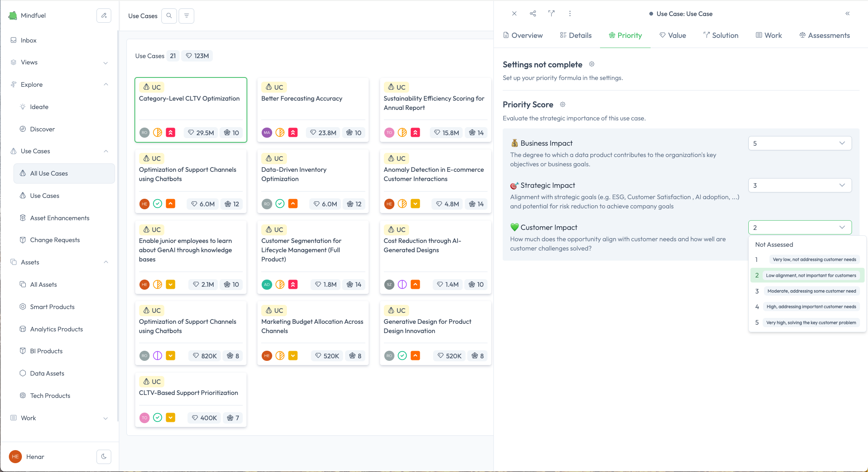Open the filter icon in the toolbar
The image size is (868, 472).
pos(186,16)
